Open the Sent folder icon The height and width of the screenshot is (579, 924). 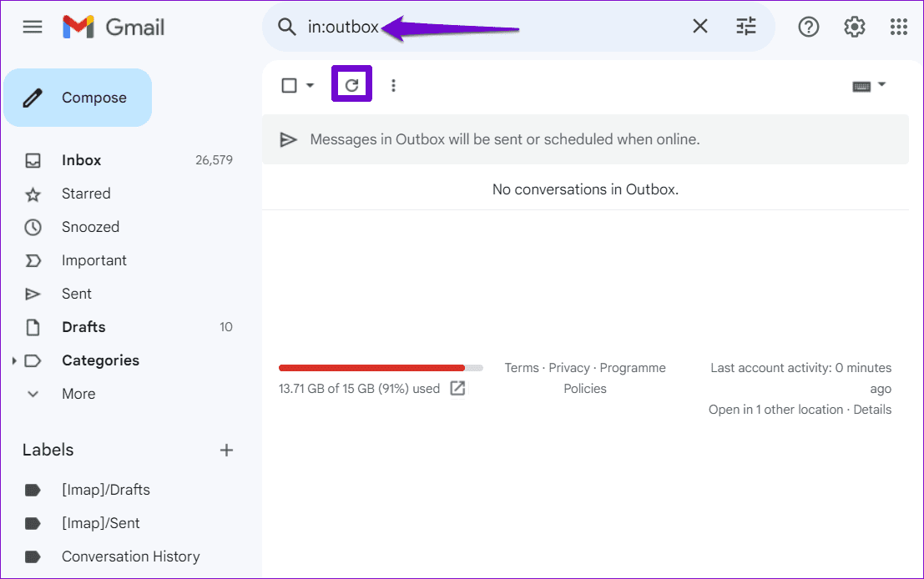click(x=32, y=293)
